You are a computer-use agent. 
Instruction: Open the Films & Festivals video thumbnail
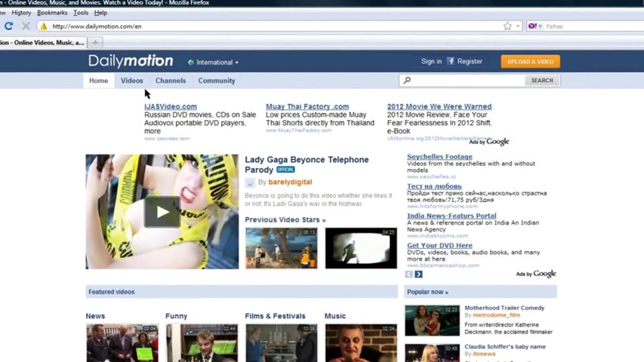[282, 343]
